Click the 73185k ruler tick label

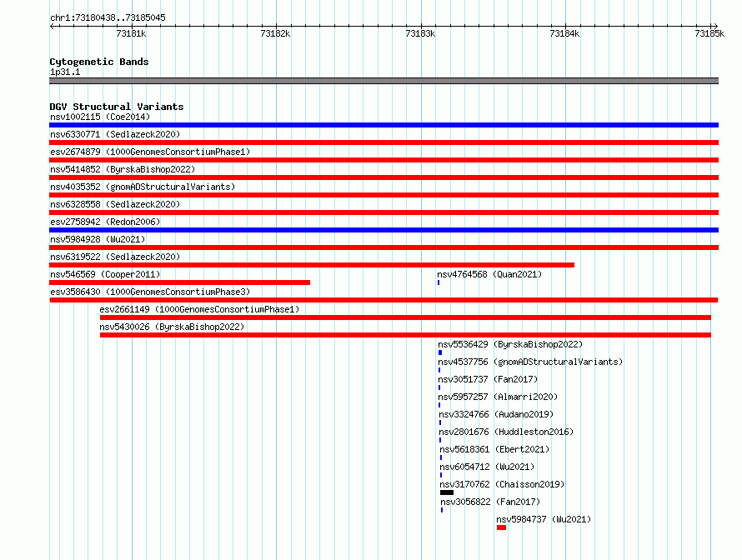coord(709,33)
